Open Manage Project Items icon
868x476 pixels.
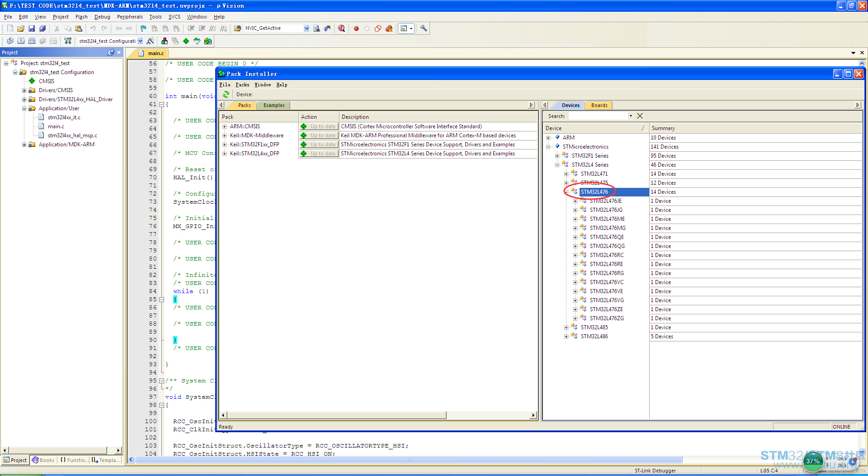[165, 41]
